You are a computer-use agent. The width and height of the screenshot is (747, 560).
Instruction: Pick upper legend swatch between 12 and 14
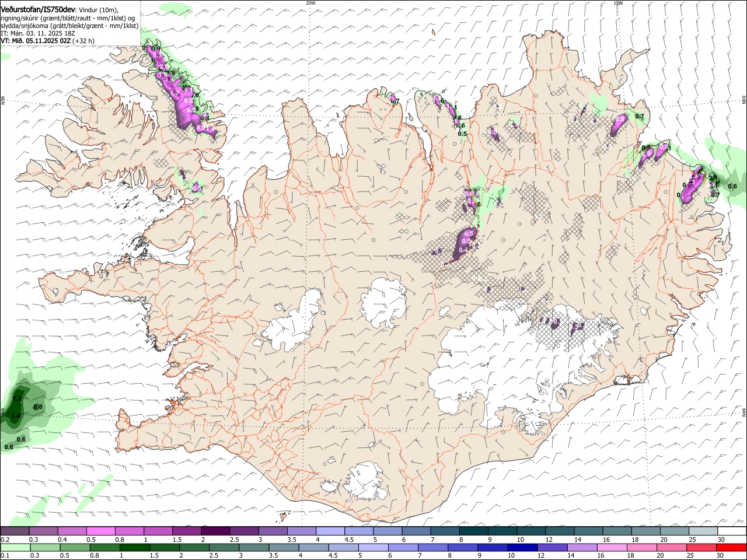pos(559,531)
